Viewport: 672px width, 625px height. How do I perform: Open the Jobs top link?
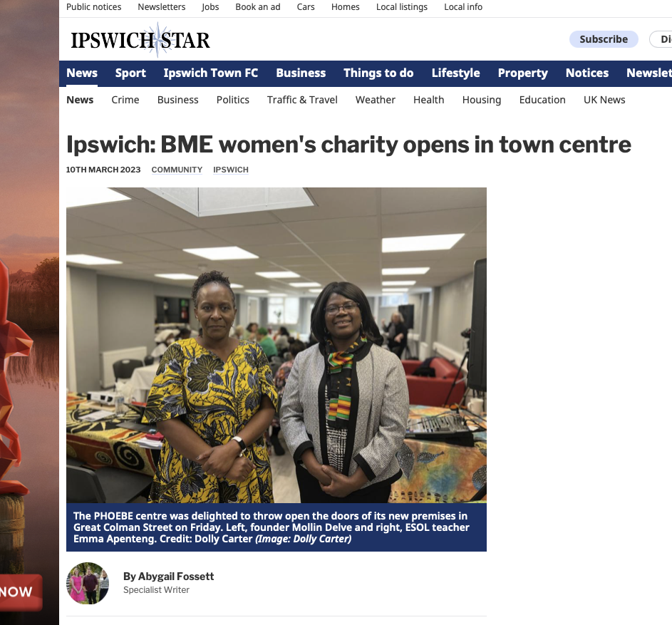point(210,7)
